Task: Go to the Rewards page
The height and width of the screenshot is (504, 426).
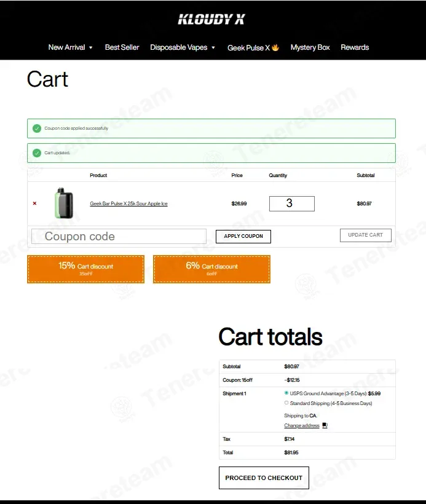Action: (355, 47)
